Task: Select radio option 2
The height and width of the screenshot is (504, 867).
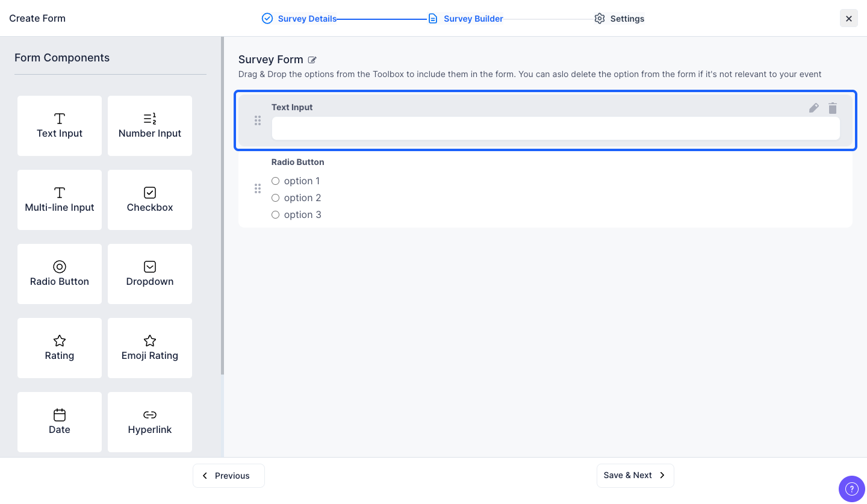Action: (276, 198)
